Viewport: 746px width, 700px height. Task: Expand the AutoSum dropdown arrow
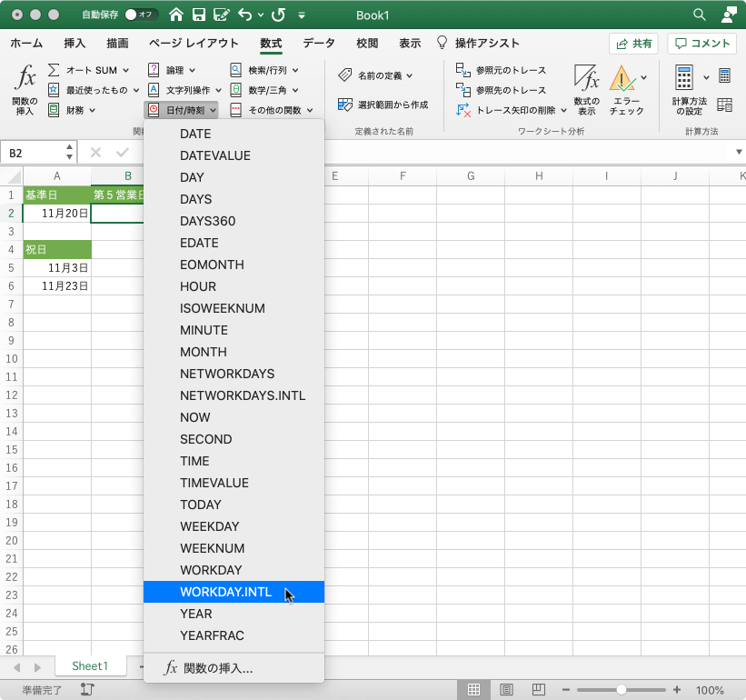click(125, 70)
